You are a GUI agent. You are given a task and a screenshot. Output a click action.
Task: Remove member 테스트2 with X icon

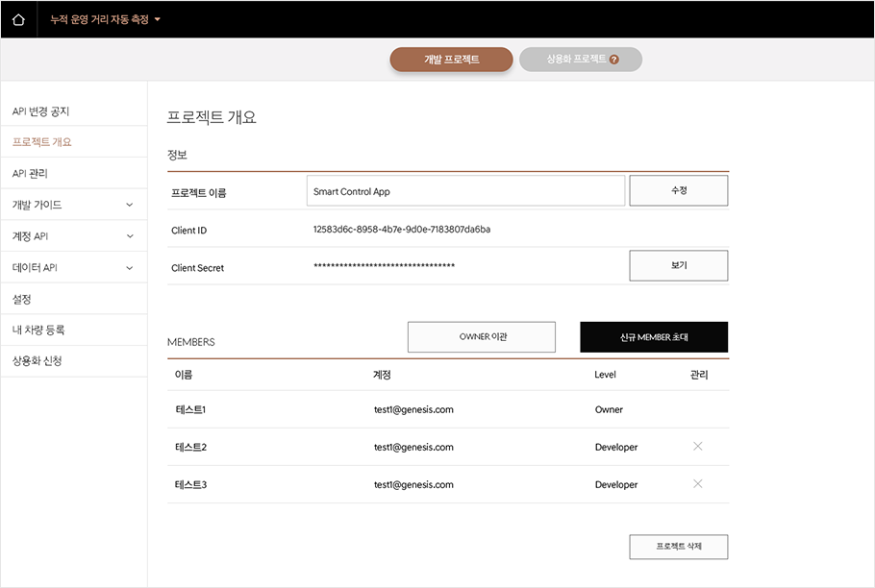click(698, 447)
